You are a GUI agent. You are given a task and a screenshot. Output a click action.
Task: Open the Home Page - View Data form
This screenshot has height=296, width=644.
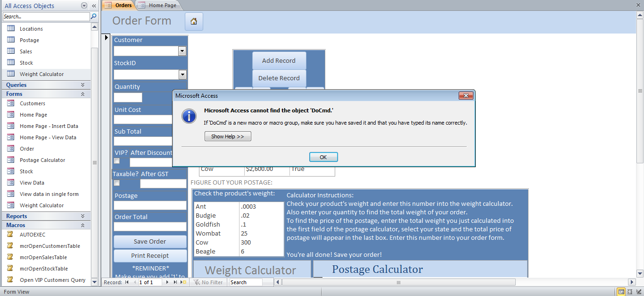45,137
